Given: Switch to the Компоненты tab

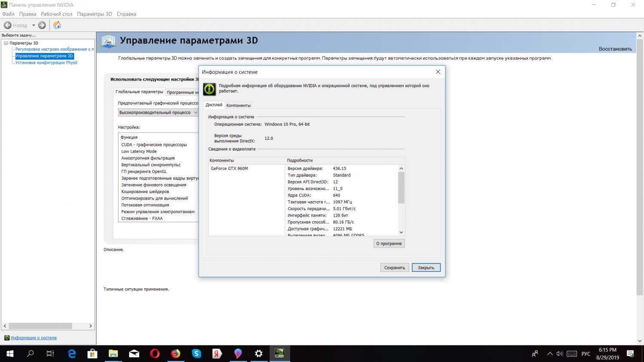Looking at the screenshot, I should tap(238, 105).
